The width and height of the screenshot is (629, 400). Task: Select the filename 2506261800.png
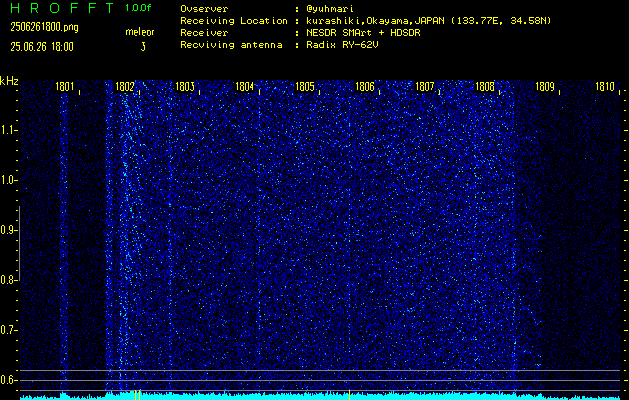pyautogui.click(x=44, y=27)
